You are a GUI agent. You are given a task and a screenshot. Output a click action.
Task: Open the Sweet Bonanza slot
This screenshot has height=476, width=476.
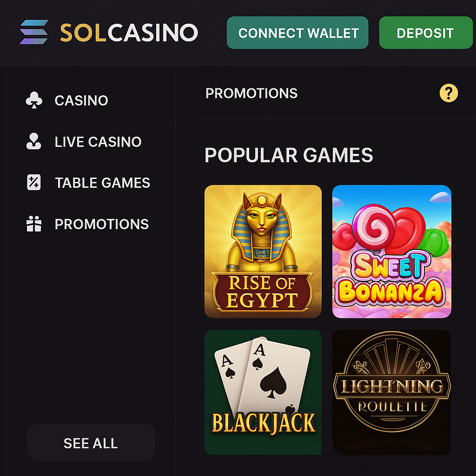click(391, 251)
